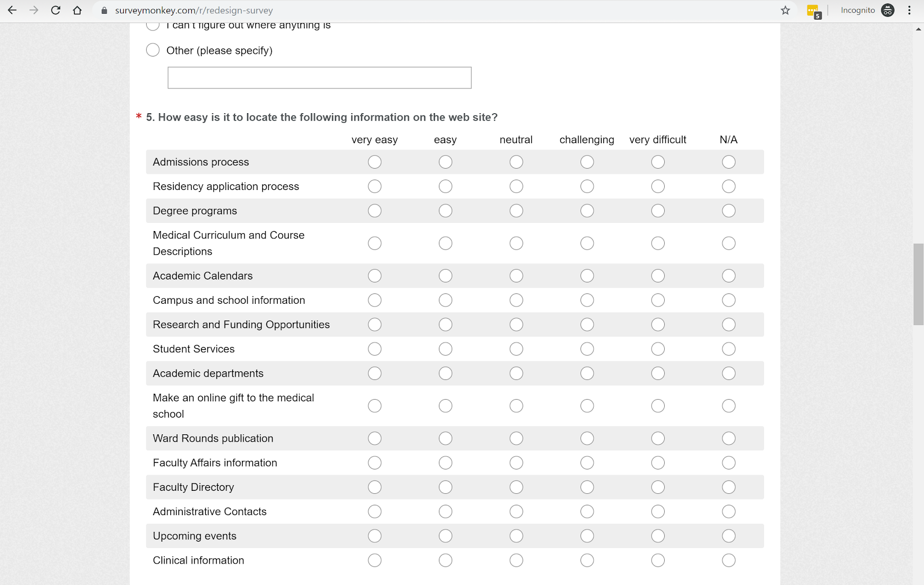Image resolution: width=924 pixels, height=585 pixels.
Task: Rate Student Services as very difficult
Action: 658,349
